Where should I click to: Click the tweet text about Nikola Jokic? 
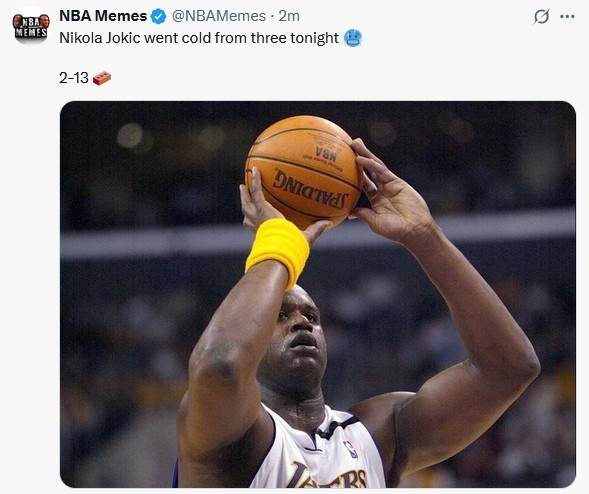pos(199,38)
